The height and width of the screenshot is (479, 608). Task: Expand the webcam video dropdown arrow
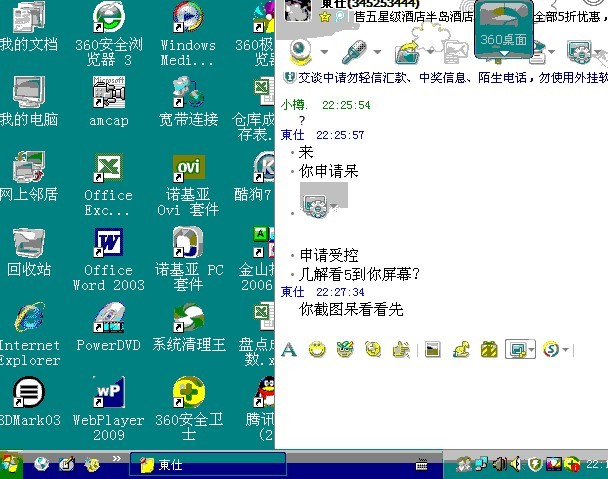[x=324, y=52]
